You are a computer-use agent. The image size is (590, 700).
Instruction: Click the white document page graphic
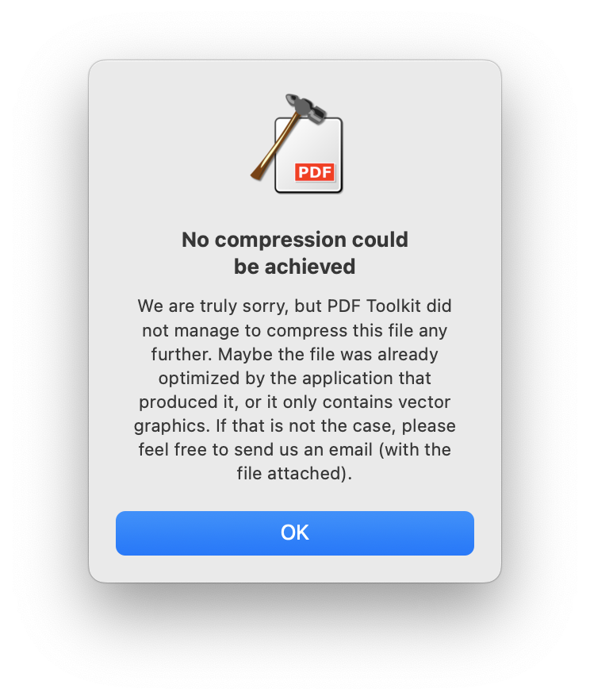pyautogui.click(x=308, y=156)
